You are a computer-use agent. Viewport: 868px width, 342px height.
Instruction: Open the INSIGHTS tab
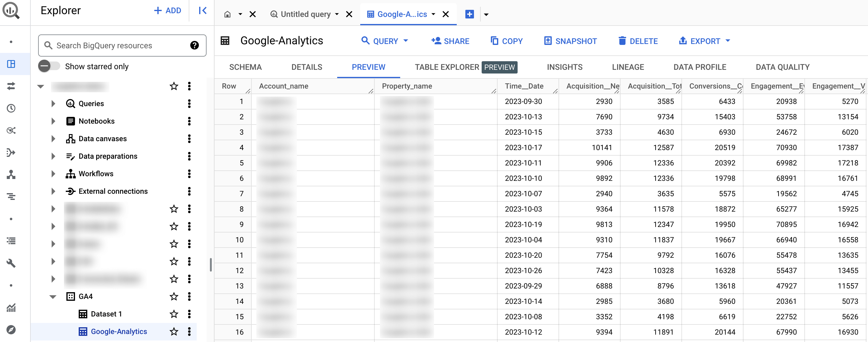pos(564,67)
